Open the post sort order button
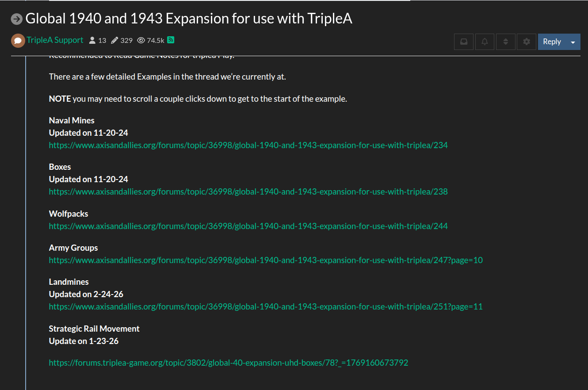The height and width of the screenshot is (390, 588). point(506,42)
